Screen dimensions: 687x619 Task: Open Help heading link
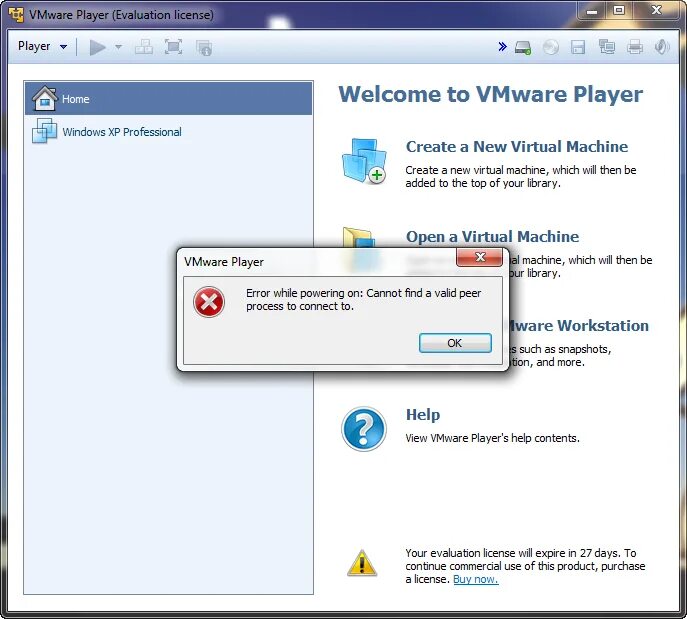pyautogui.click(x=423, y=414)
